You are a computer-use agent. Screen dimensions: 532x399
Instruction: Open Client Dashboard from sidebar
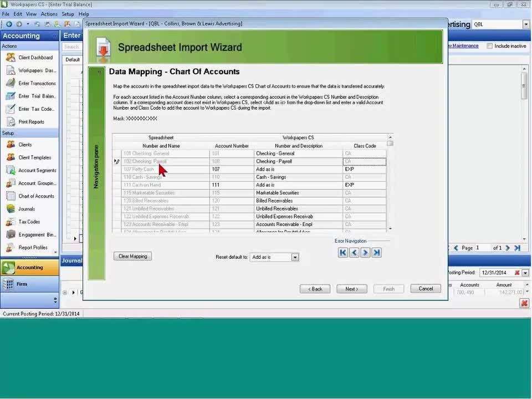tap(35, 58)
